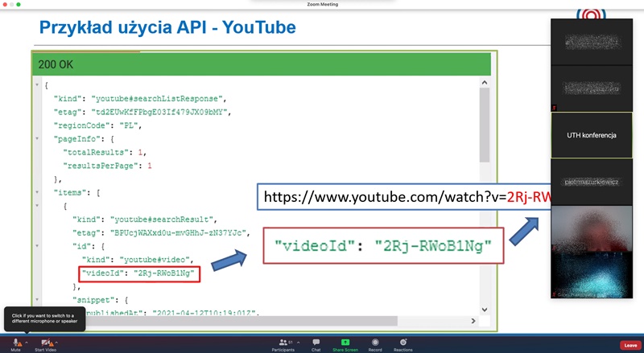
Task: Click the horizontal scrollbar thumb in JSON panel
Action: [240, 321]
